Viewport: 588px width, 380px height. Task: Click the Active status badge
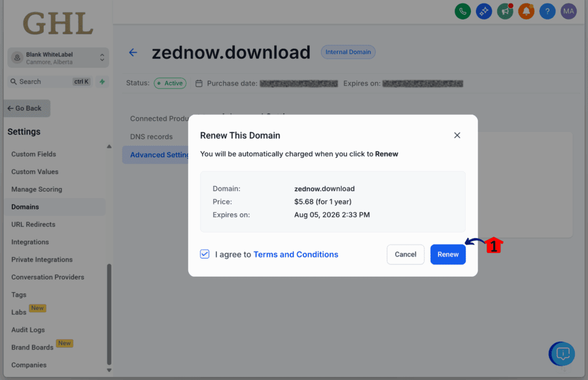pos(170,83)
